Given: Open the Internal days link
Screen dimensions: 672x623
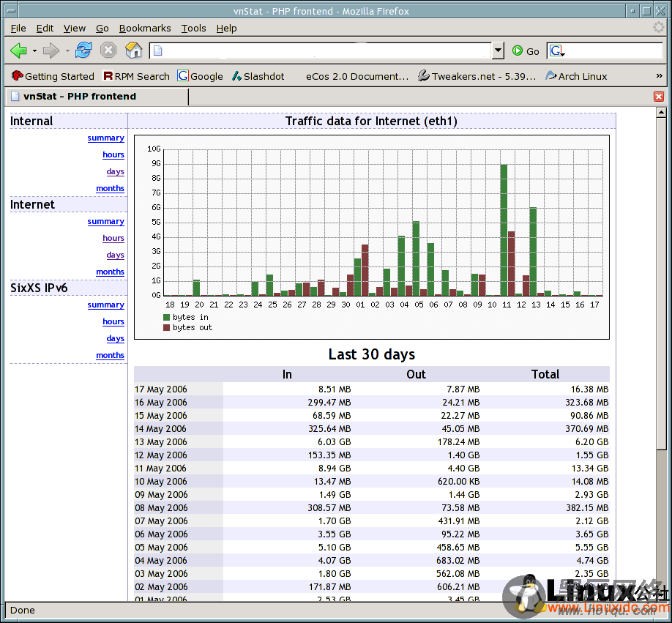Looking at the screenshot, I should click(x=115, y=171).
